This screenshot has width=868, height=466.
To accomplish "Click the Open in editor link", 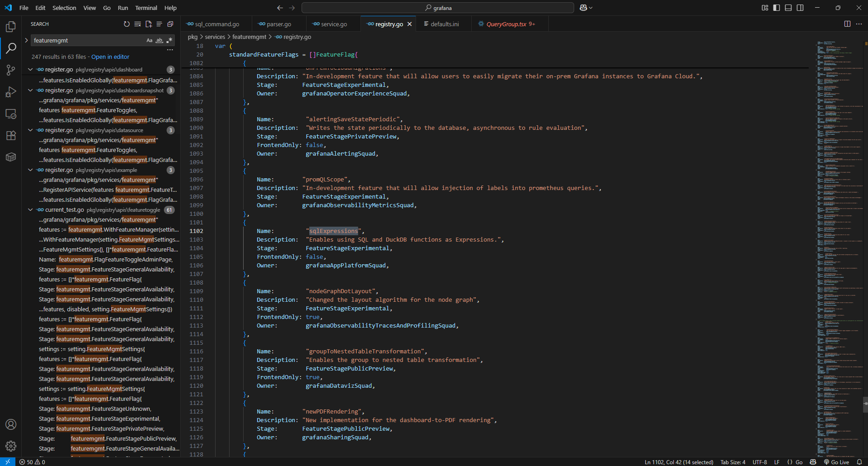I will click(x=110, y=57).
